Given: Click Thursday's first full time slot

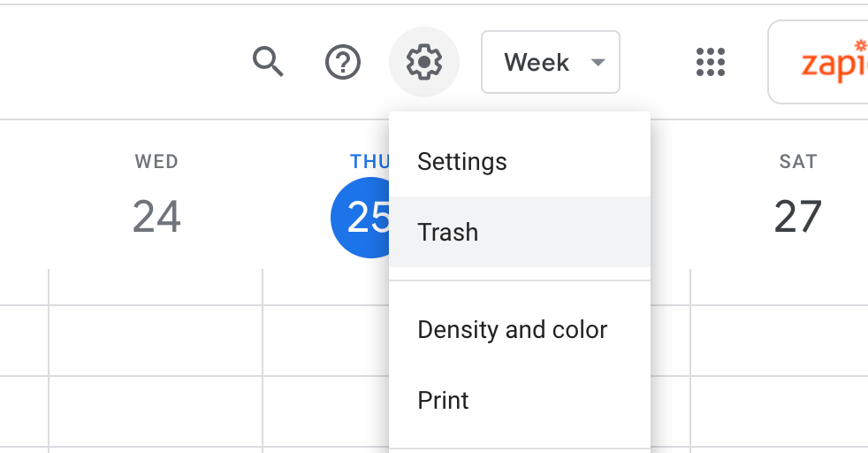Looking at the screenshot, I should tap(326, 341).
